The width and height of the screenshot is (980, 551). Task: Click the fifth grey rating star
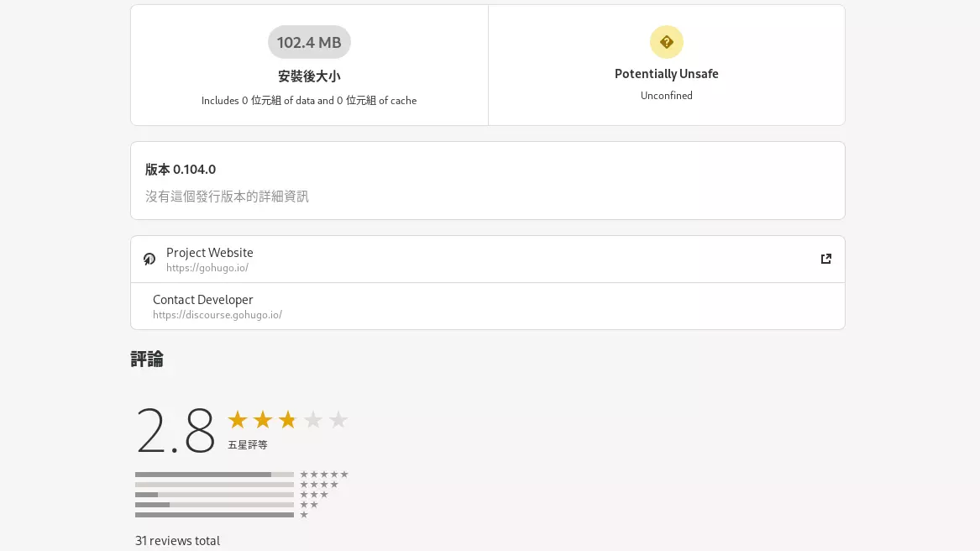(338, 420)
